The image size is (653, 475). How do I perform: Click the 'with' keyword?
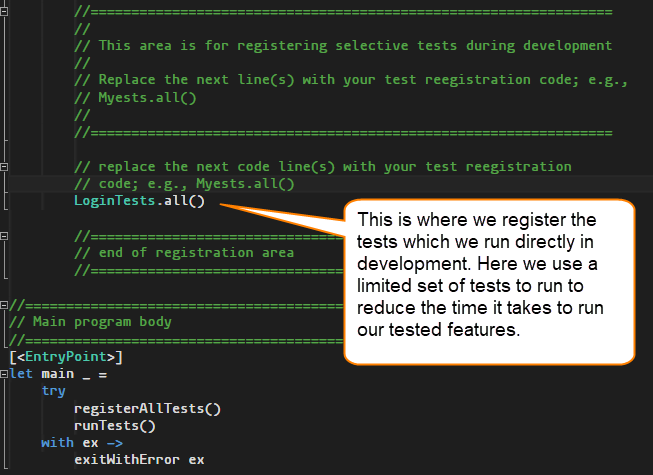[x=57, y=442]
